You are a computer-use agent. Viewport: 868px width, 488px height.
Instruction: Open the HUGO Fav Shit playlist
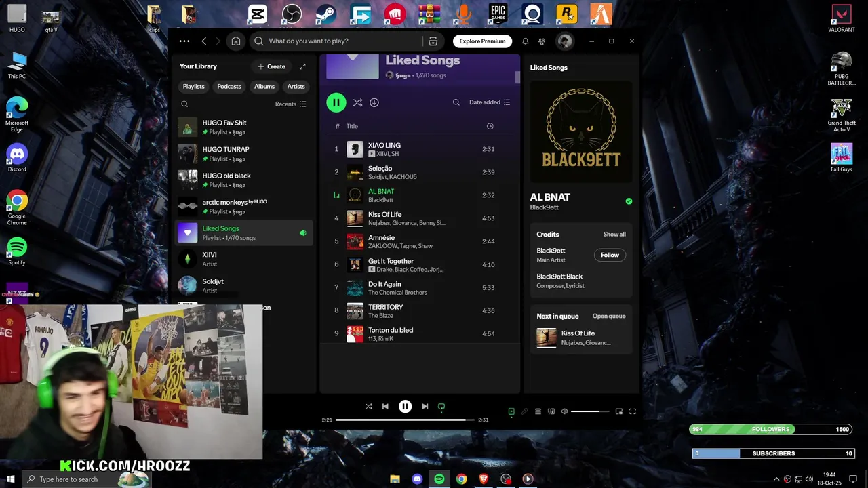click(244, 127)
